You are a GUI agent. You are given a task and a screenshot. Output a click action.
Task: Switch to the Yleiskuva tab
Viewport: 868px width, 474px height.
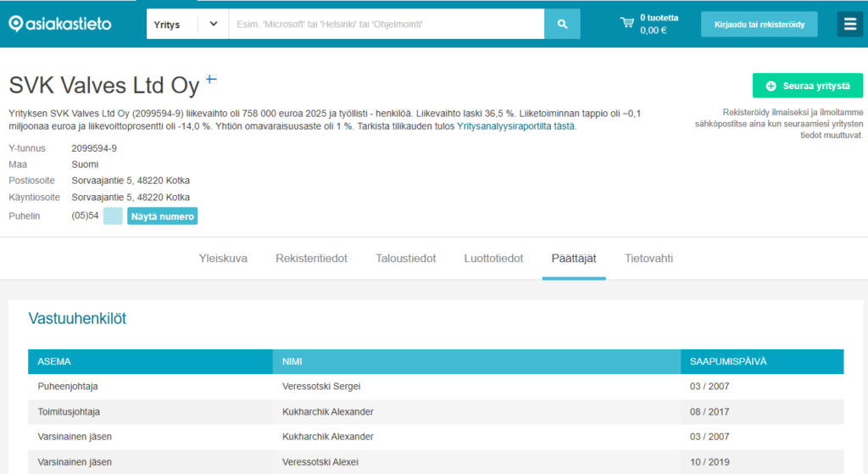223,258
